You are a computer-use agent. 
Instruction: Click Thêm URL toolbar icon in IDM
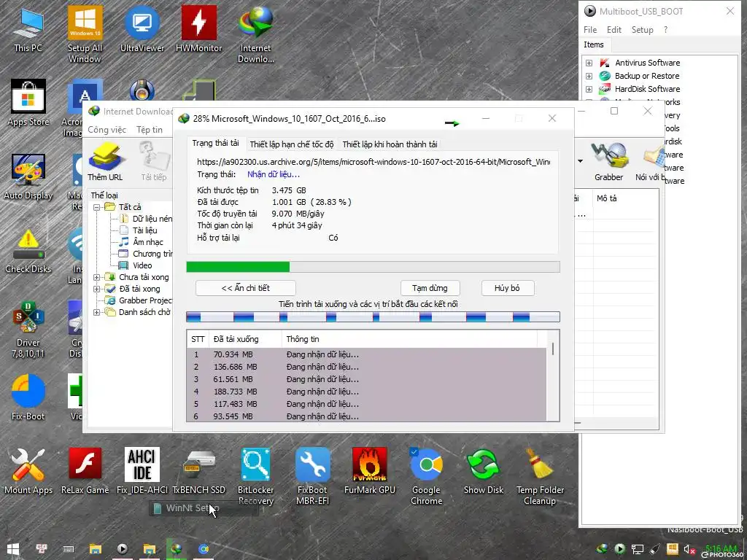(x=105, y=162)
